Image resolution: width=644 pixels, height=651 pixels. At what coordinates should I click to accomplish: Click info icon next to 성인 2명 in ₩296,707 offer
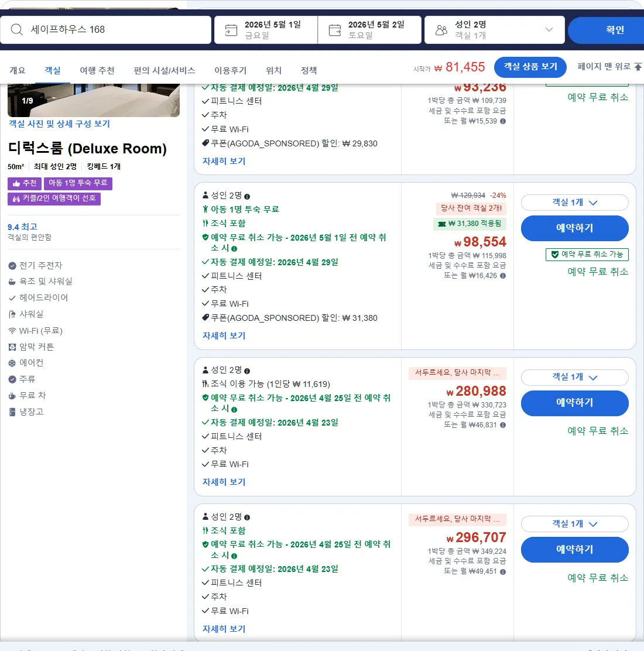click(247, 518)
